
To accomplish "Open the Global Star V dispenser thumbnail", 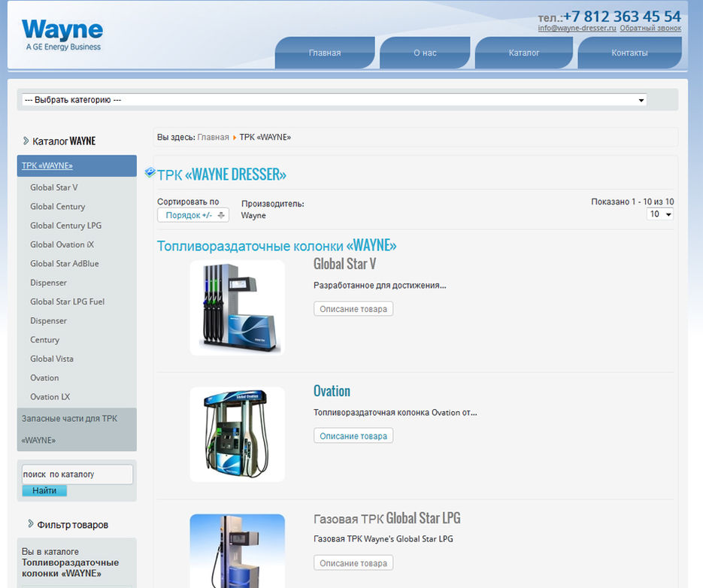I will (x=237, y=308).
